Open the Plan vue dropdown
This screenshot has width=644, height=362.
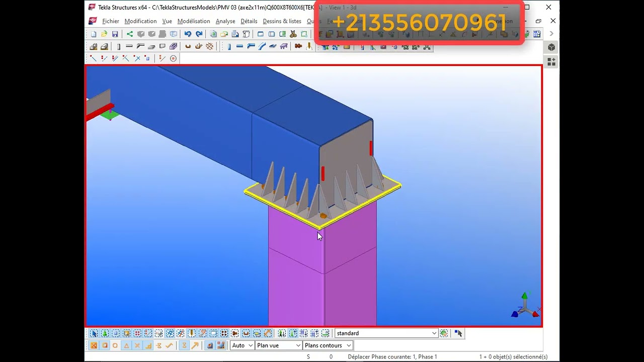(x=278, y=345)
